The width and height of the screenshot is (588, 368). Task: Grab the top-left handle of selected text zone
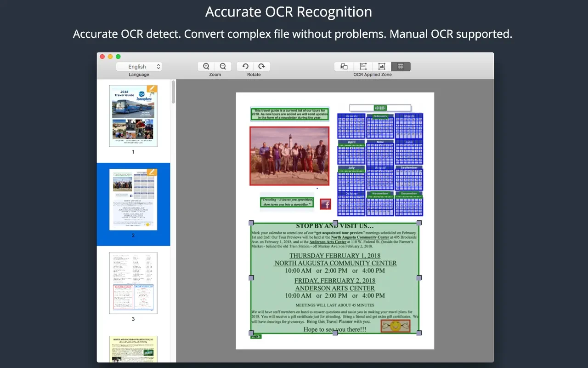point(251,223)
